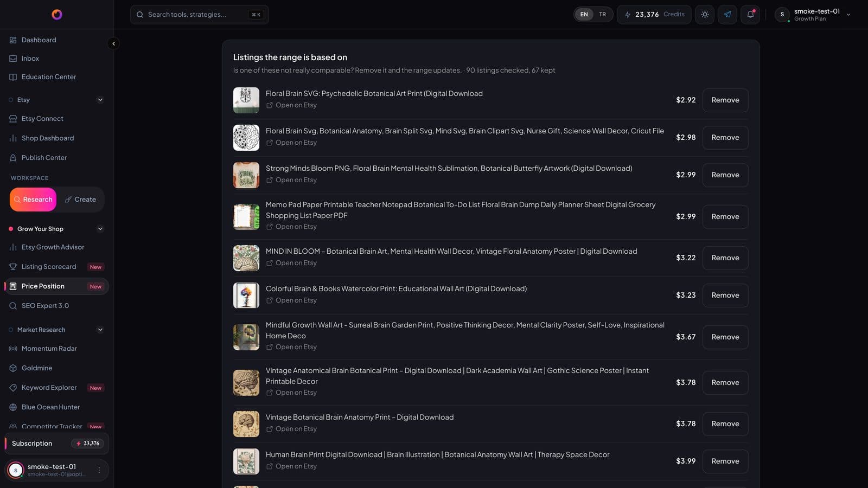Collapse the sidebar with the arrow button
868x488 pixels.
pyautogui.click(x=113, y=43)
